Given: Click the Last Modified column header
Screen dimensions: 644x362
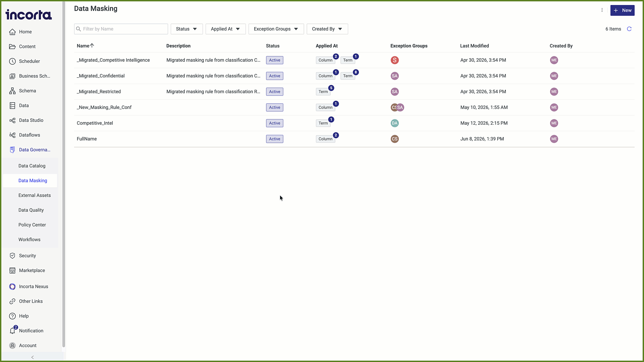Looking at the screenshot, I should pyautogui.click(x=474, y=46).
